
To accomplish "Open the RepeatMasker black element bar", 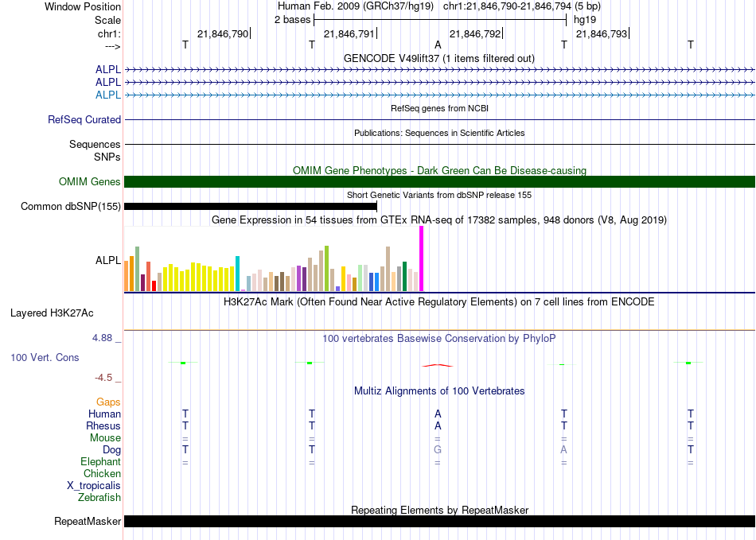I will 439,521.
